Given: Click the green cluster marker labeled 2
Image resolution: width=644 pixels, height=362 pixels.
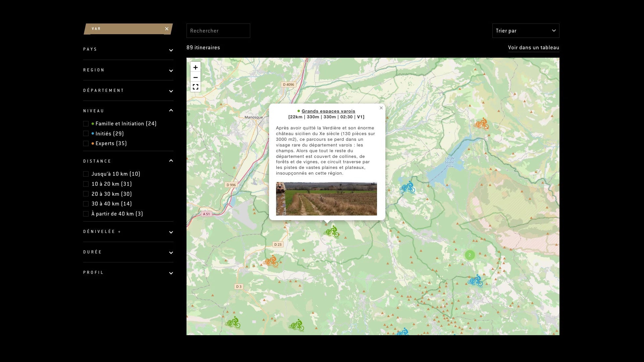Looking at the screenshot, I should click(x=470, y=255).
